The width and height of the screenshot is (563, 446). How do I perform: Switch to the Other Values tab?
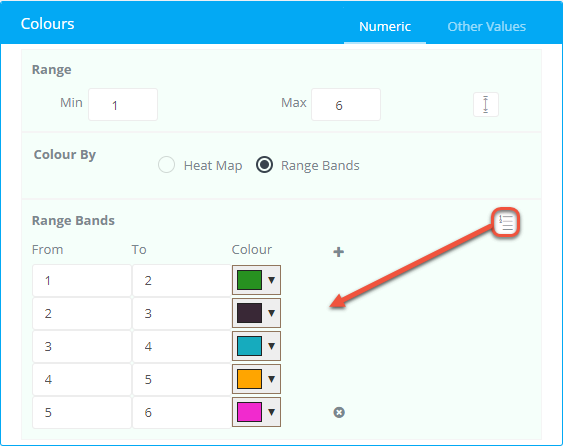(487, 27)
